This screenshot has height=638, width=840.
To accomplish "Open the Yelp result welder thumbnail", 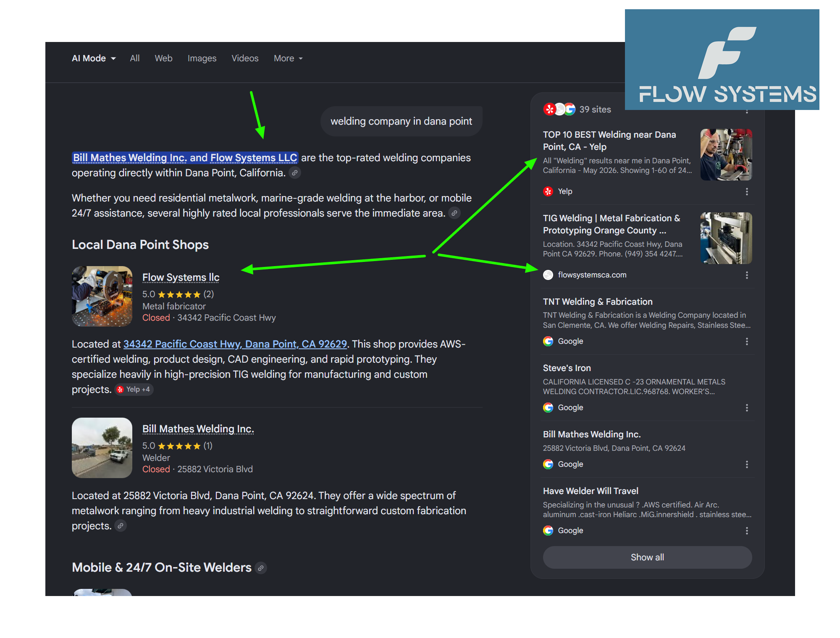I will (x=726, y=154).
